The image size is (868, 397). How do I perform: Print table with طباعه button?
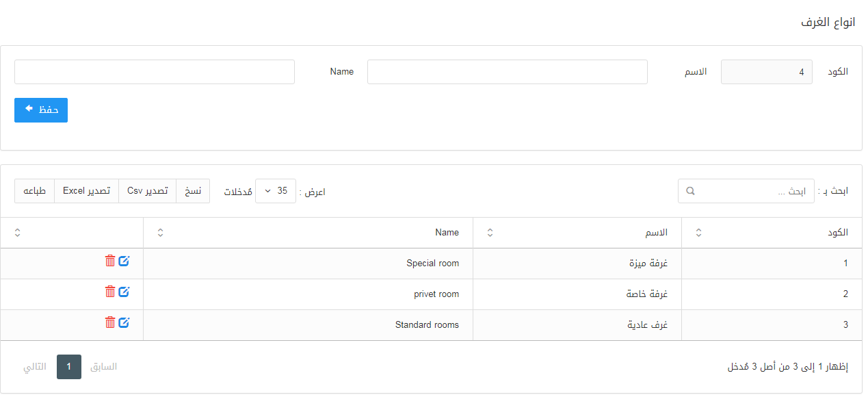point(34,191)
